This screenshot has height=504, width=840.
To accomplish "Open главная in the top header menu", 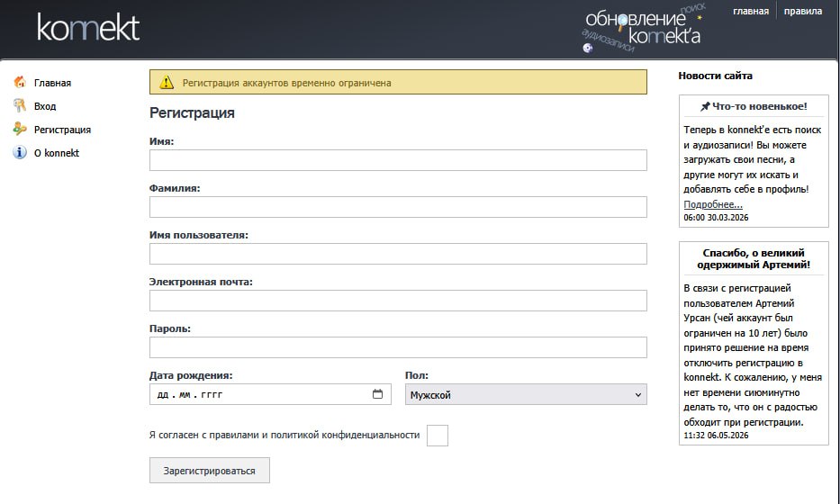I will (x=751, y=11).
